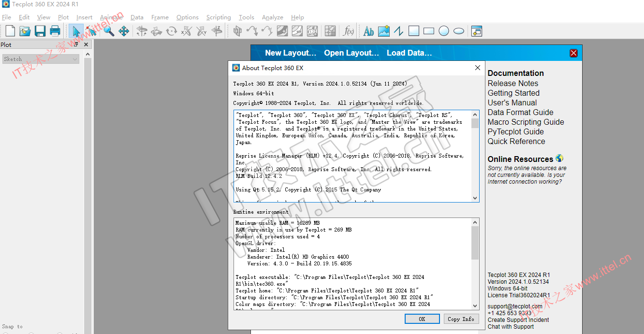The width and height of the screenshot is (644, 334).
Task: Open a file with the folder toolbar icon
Action: tap(25, 31)
